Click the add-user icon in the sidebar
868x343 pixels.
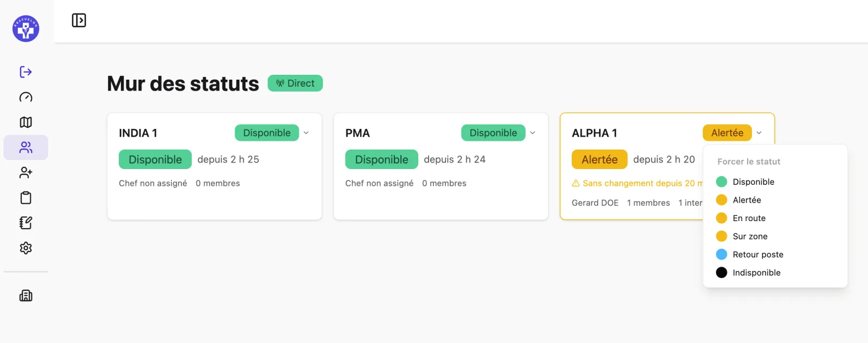tap(25, 172)
